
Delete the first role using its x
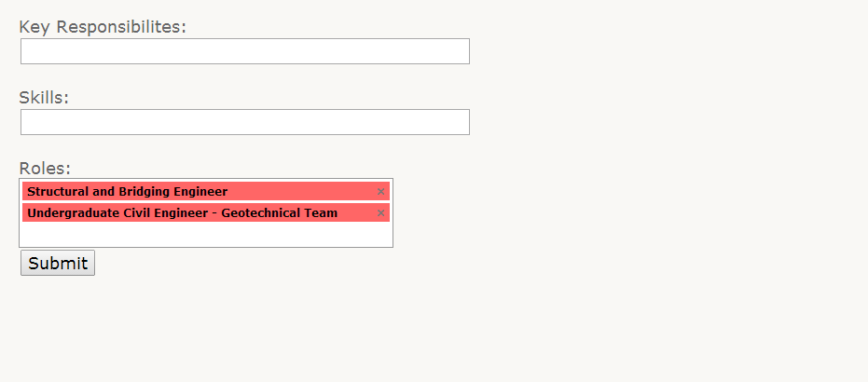point(380,192)
